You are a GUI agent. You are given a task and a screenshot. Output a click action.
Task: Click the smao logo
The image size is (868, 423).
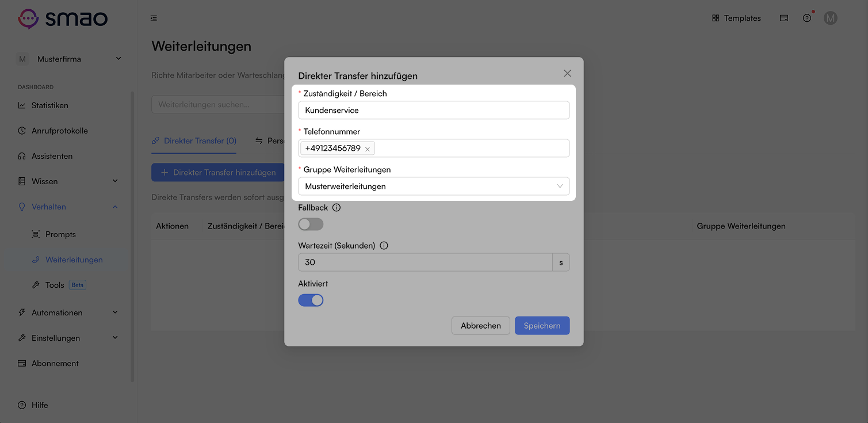63,18
